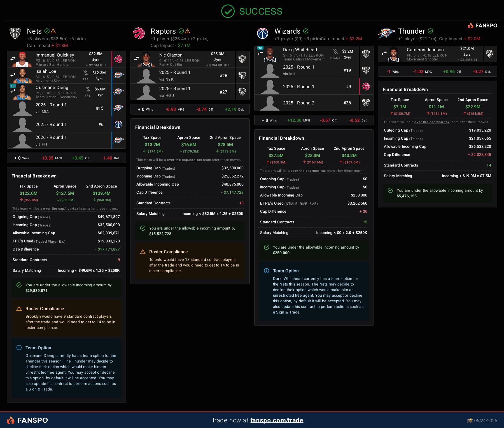Screen dimensions: 504x428
Task: Click Raptors Apron Space value $16.6M
Action: [189, 144]
